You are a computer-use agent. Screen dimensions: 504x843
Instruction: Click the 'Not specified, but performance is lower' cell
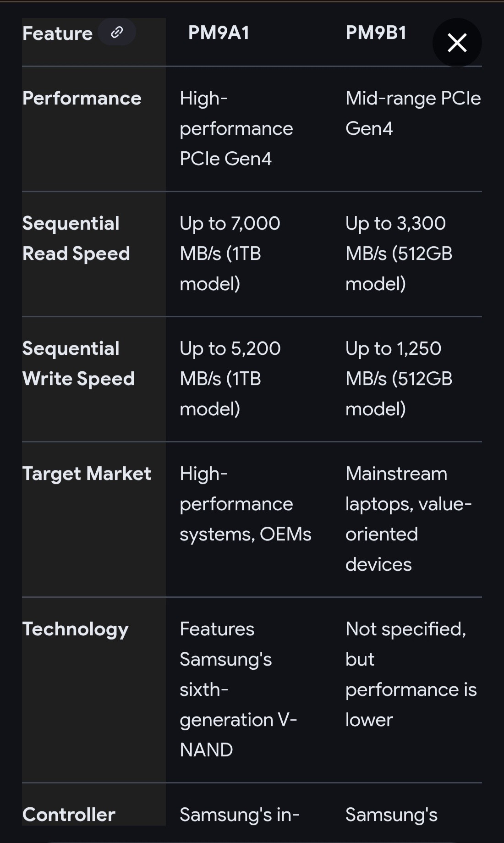(x=411, y=674)
